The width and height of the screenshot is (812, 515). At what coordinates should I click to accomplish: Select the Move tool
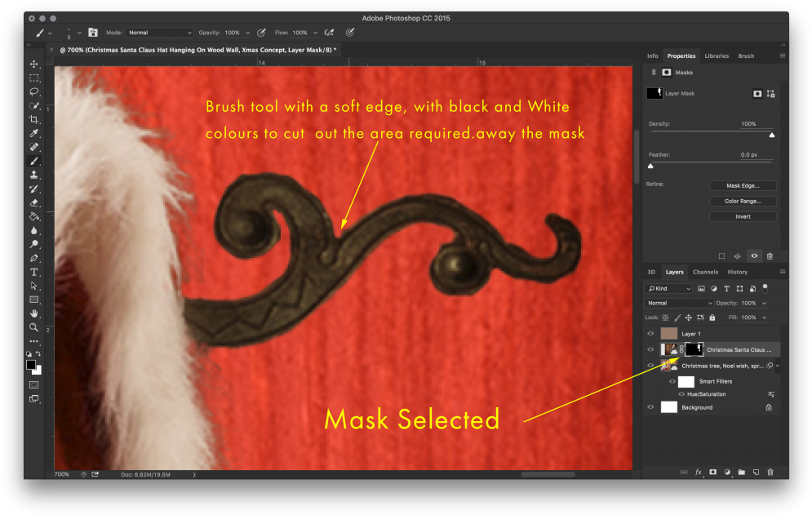click(34, 64)
